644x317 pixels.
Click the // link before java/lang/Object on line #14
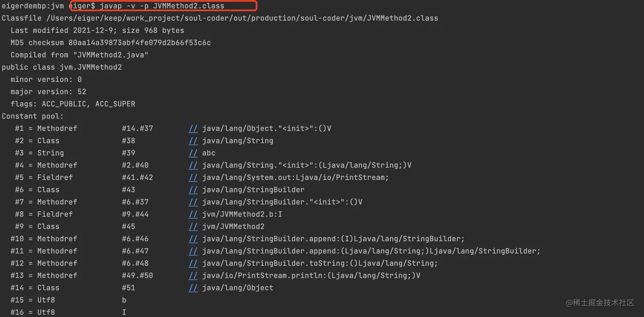193,288
